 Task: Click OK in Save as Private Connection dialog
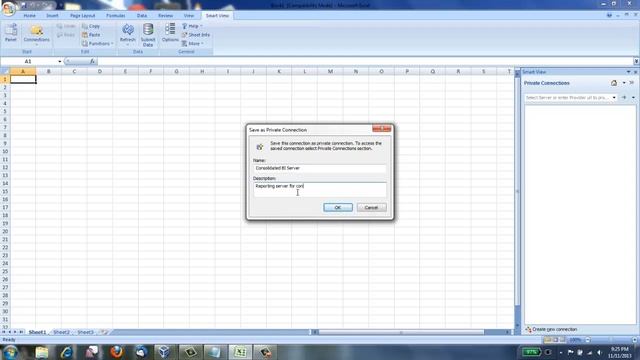[x=338, y=207]
